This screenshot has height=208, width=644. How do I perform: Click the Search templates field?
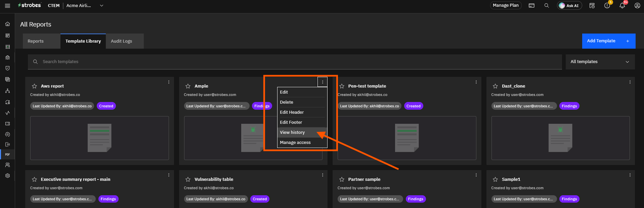[295, 62]
